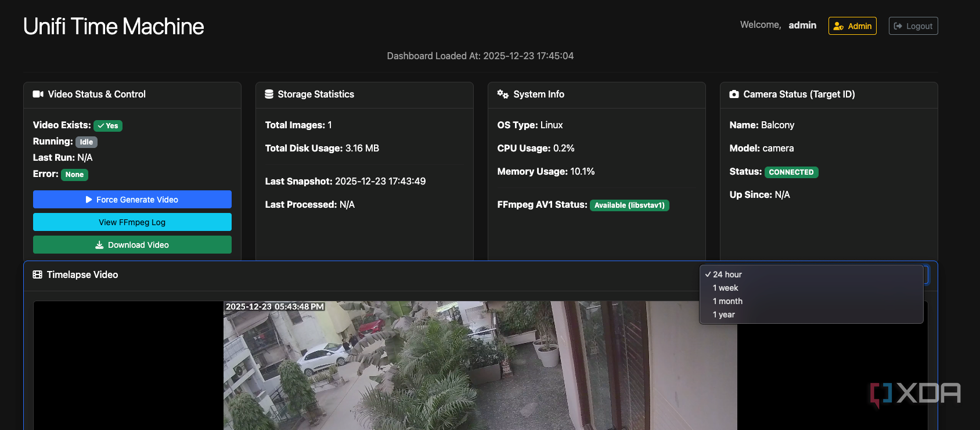
Task: Click the video camera icon in Video Status header
Action: pyautogui.click(x=38, y=94)
